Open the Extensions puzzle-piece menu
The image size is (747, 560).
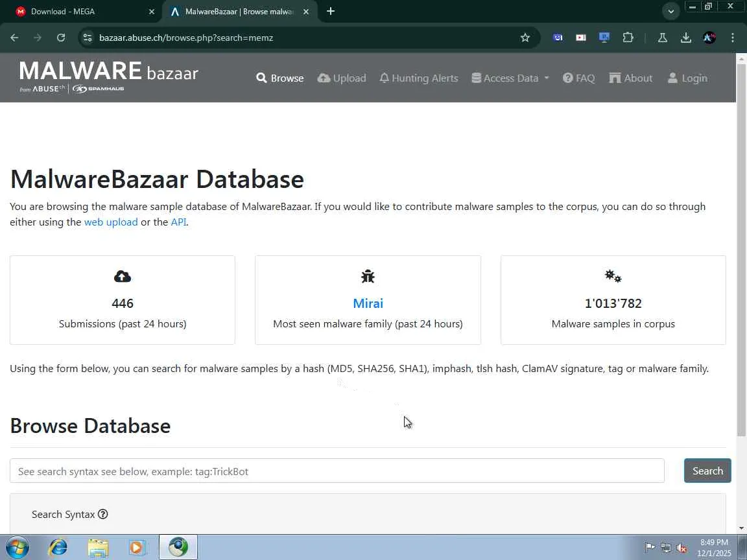tap(628, 38)
